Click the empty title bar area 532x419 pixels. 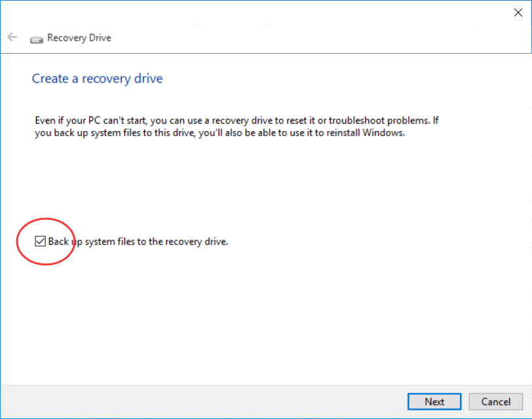(262, 12)
